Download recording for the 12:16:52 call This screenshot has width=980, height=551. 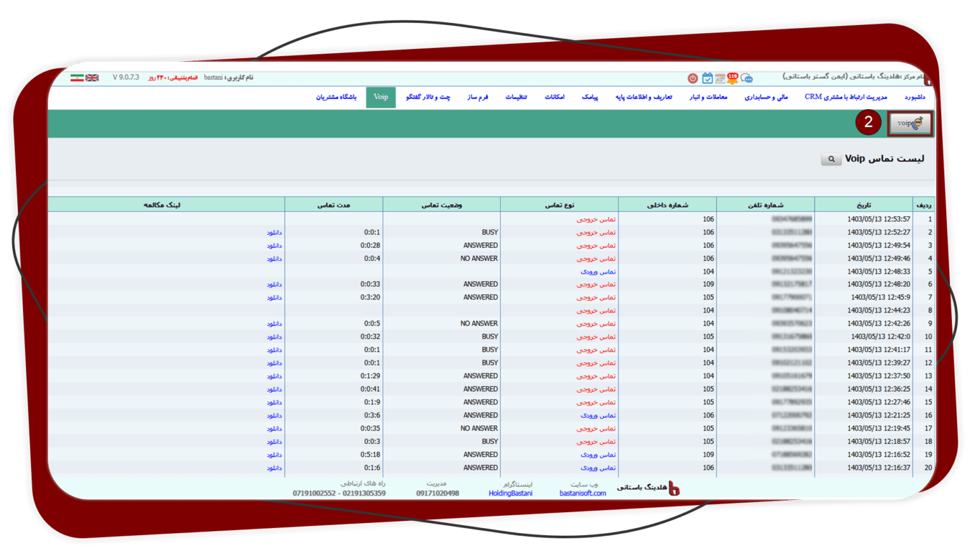[274, 455]
